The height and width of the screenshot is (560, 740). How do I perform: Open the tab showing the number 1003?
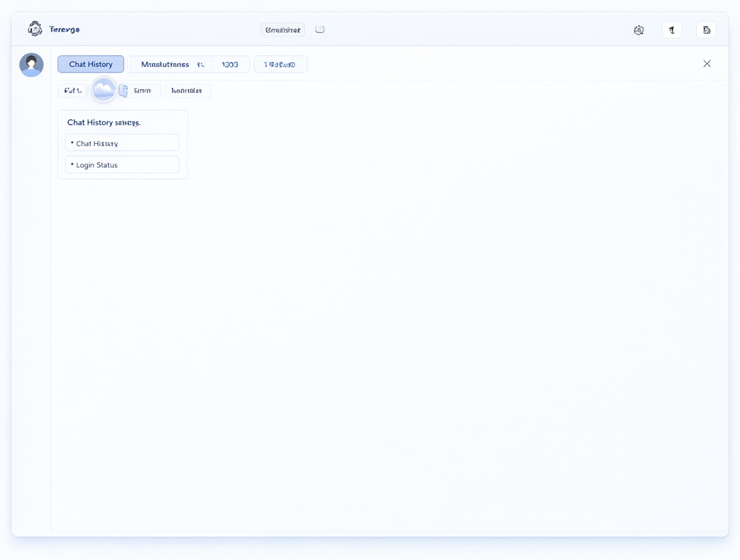point(230,64)
